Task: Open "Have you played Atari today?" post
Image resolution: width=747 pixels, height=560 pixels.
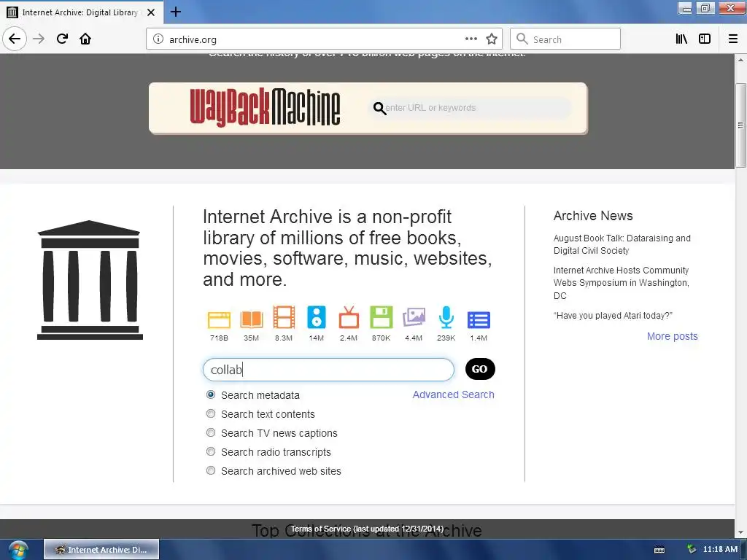Action: (613, 316)
